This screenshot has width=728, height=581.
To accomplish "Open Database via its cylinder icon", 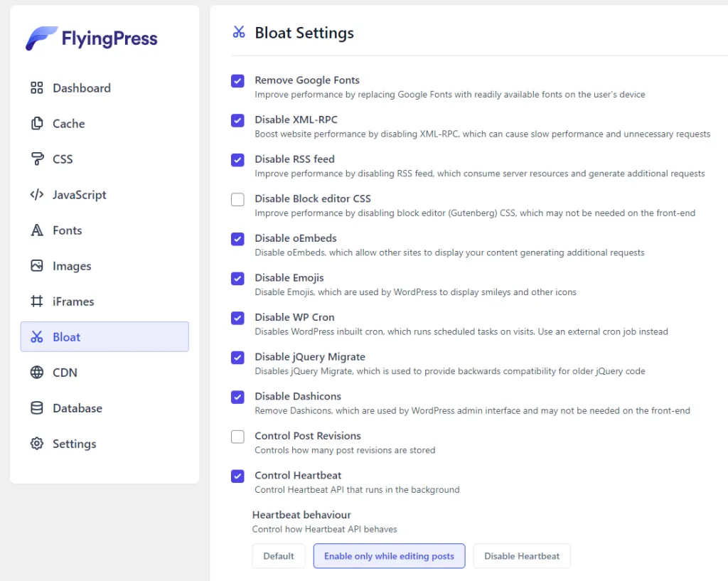I will pos(37,408).
